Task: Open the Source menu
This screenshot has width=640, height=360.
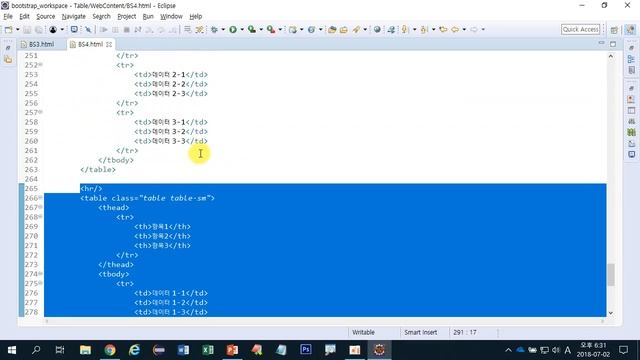Action: tap(45, 16)
